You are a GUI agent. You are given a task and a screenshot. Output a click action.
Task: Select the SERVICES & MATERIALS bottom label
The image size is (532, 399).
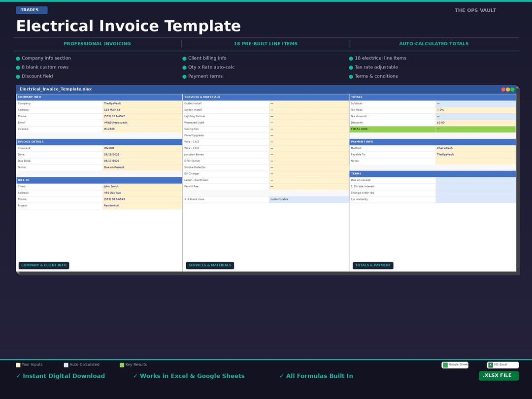[210, 266]
